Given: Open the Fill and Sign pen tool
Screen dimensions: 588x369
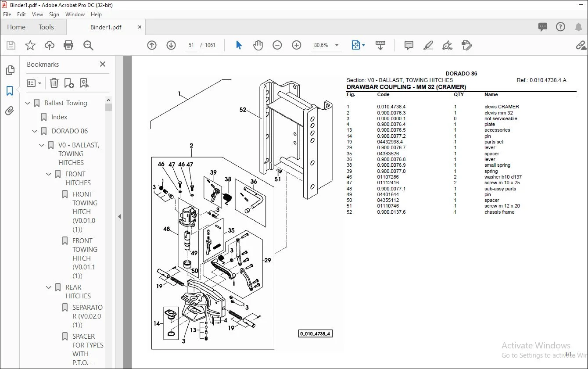Looking at the screenshot, I should pos(448,45).
